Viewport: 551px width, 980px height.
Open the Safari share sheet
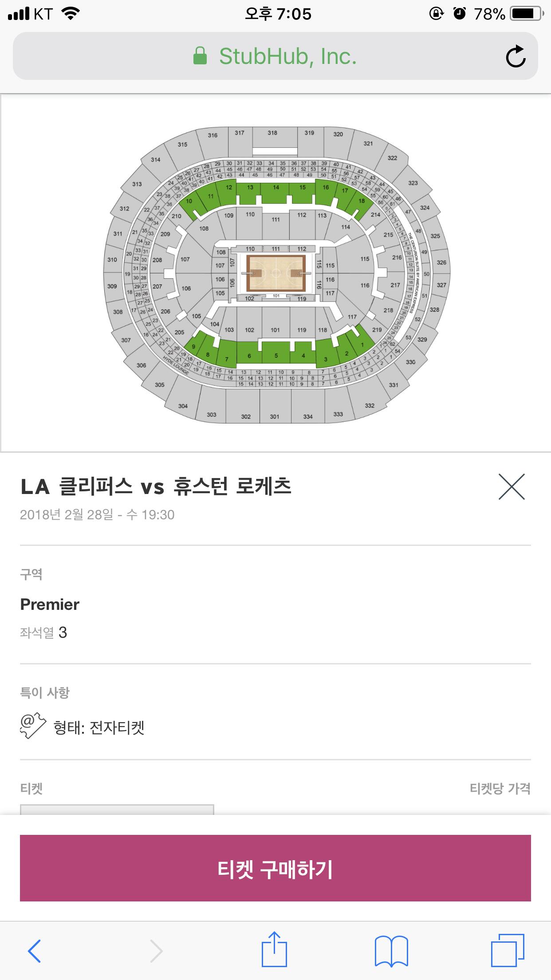274,949
